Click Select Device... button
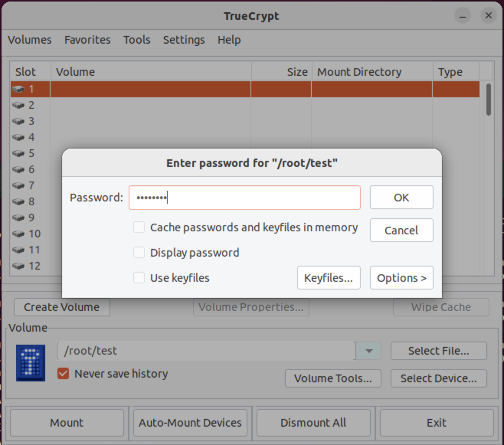This screenshot has width=504, height=445. 439,378
